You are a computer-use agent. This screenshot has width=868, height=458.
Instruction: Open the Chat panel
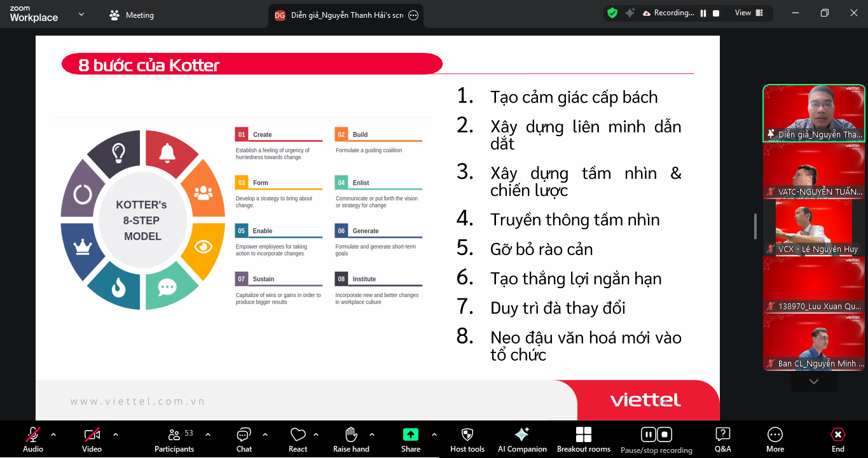(244, 440)
